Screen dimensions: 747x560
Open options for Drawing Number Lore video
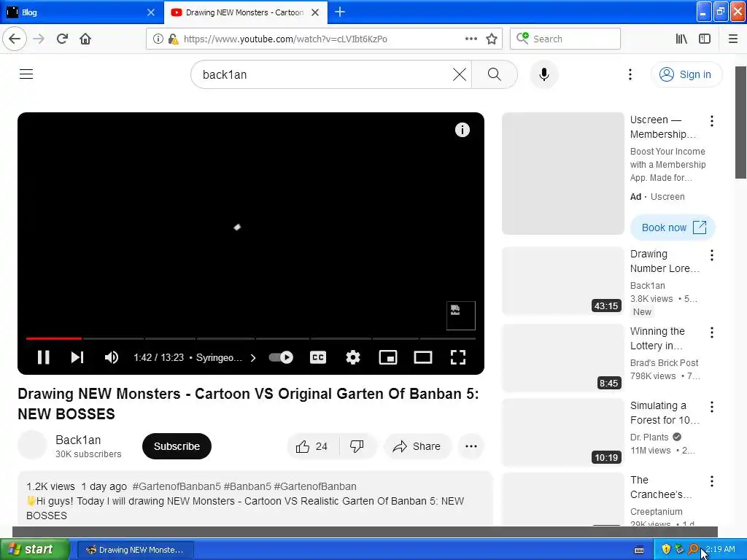point(712,255)
